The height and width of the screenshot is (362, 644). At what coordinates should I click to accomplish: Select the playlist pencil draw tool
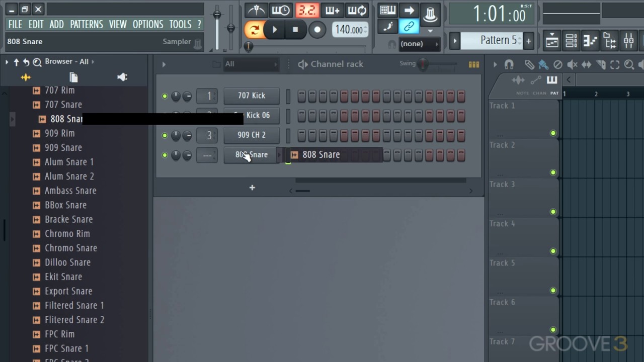pyautogui.click(x=529, y=64)
